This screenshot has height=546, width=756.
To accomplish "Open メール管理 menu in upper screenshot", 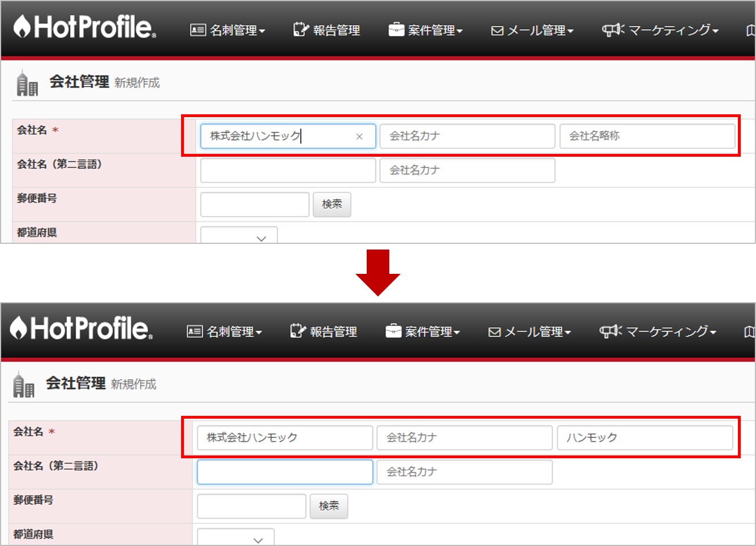I will click(x=532, y=30).
